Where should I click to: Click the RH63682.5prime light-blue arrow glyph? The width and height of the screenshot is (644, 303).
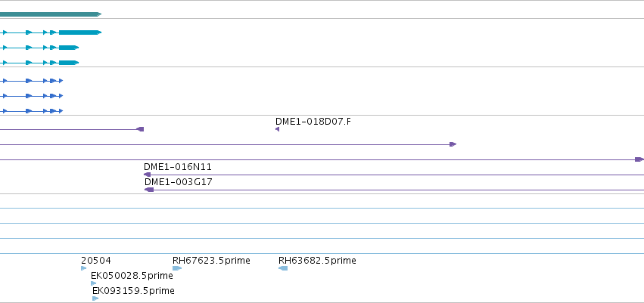coord(283,268)
